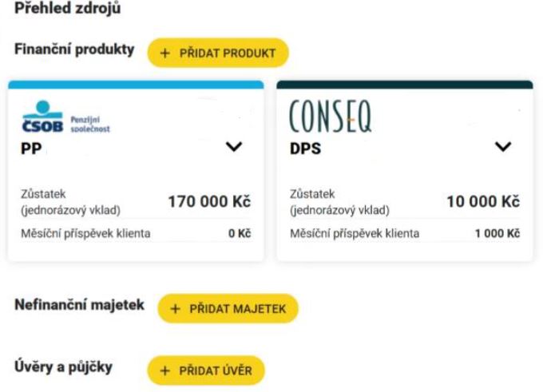This screenshot has height=392, width=551.
Task: Select the 170 000 Kč balance value
Action: click(209, 202)
